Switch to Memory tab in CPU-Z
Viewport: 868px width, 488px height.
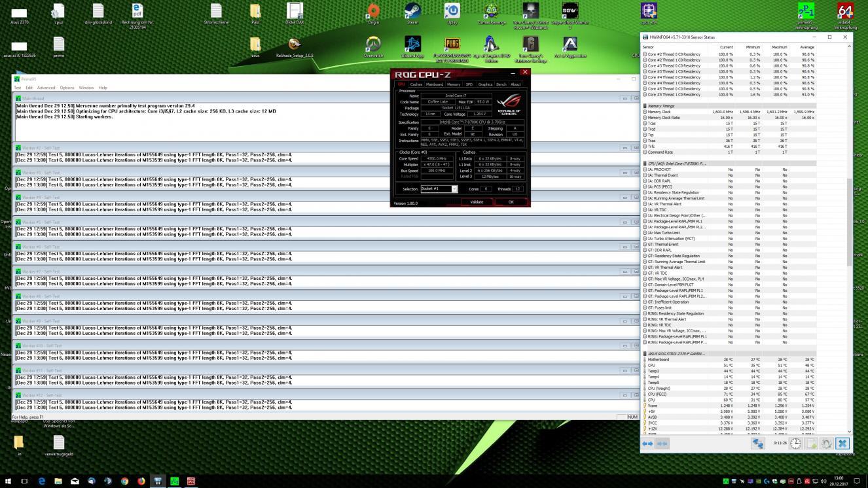click(454, 84)
